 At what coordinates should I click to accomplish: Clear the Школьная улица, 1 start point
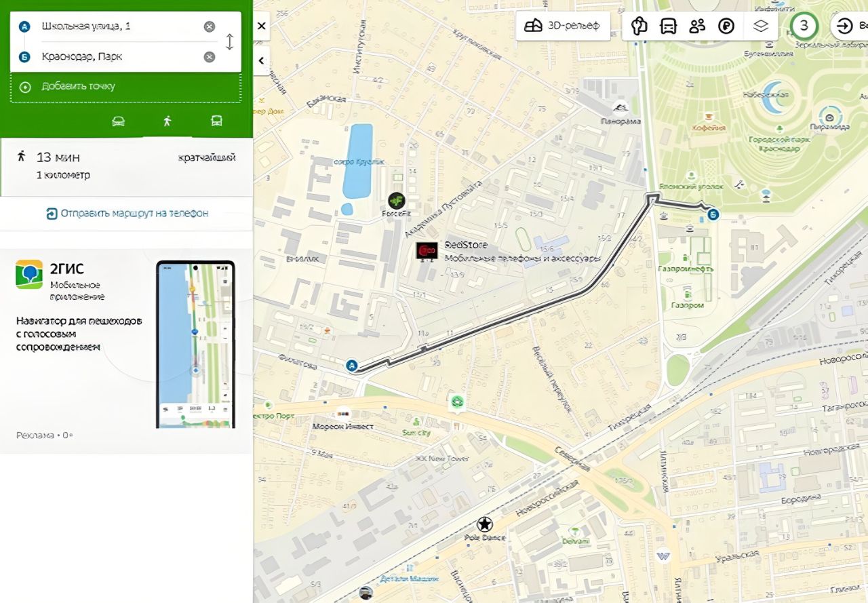210,26
